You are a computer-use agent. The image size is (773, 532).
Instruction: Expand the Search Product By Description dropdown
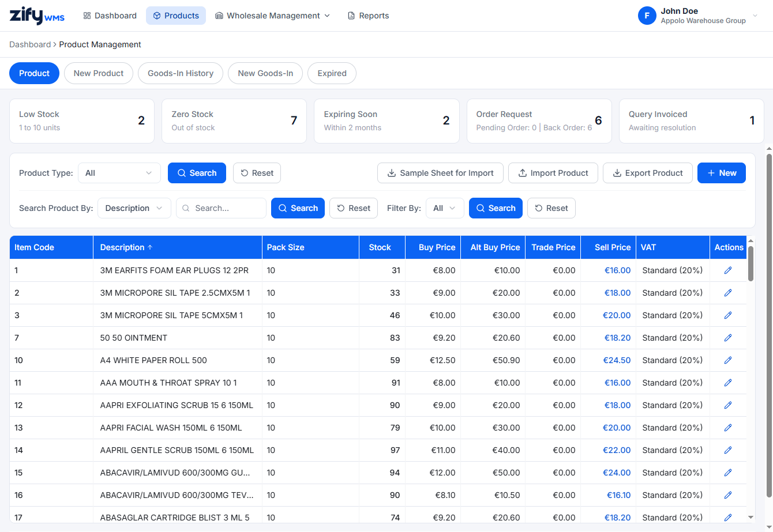point(134,208)
